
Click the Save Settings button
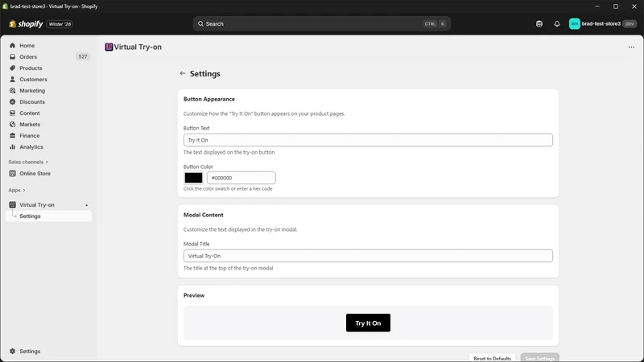[x=539, y=358]
